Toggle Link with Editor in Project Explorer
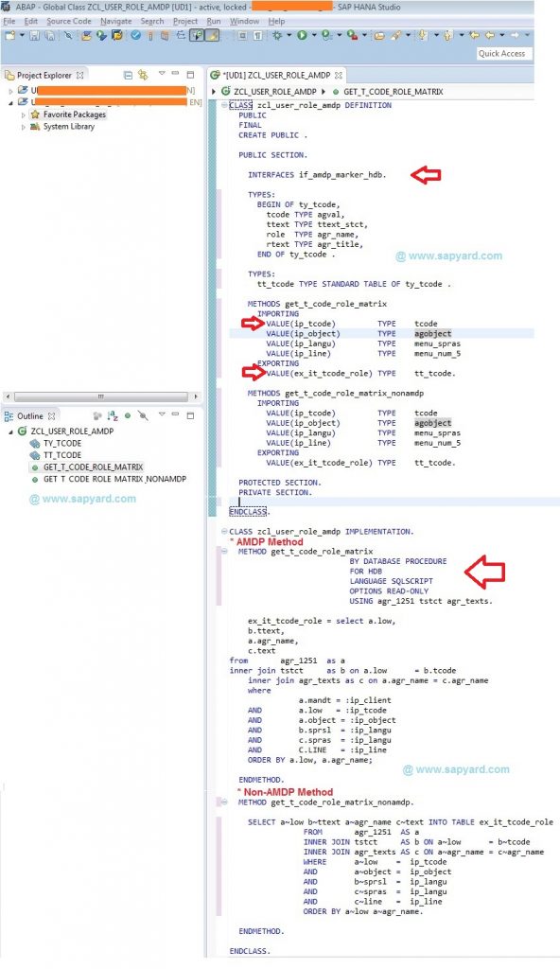 tap(144, 75)
